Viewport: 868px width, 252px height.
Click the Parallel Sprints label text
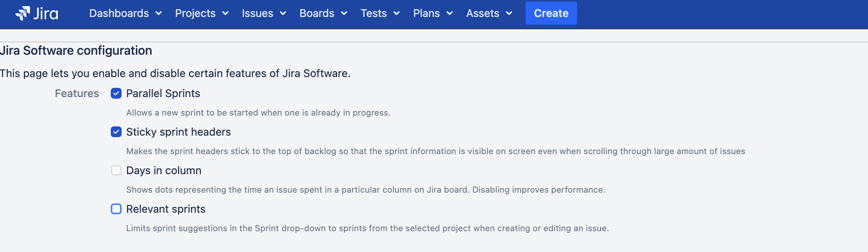163,93
